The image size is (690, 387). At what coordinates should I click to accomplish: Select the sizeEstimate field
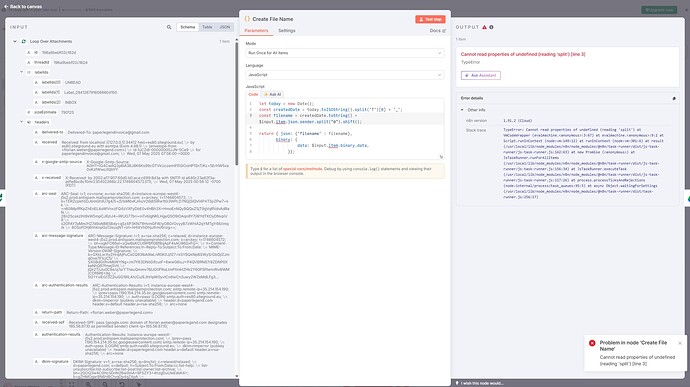(50, 112)
